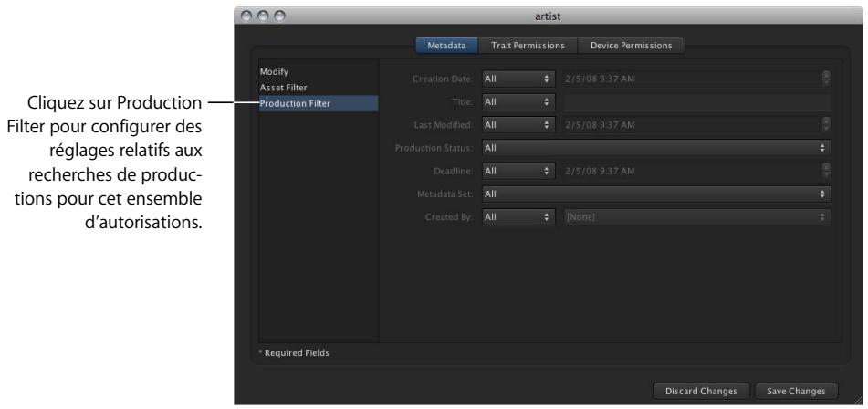Viewport: 868px width, 409px height.
Task: Switch to the Metadata tab
Action: (x=446, y=46)
